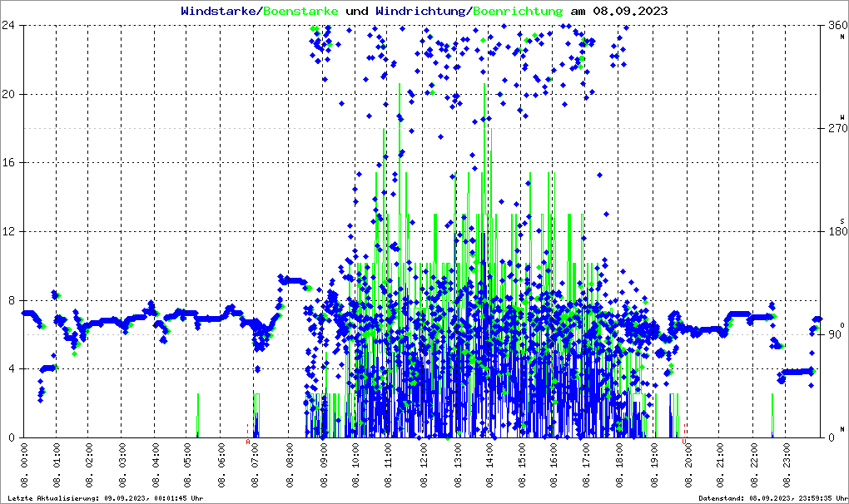Click the time label '08. 15:00'
The height and width of the screenshot is (504, 849).
tap(521, 465)
